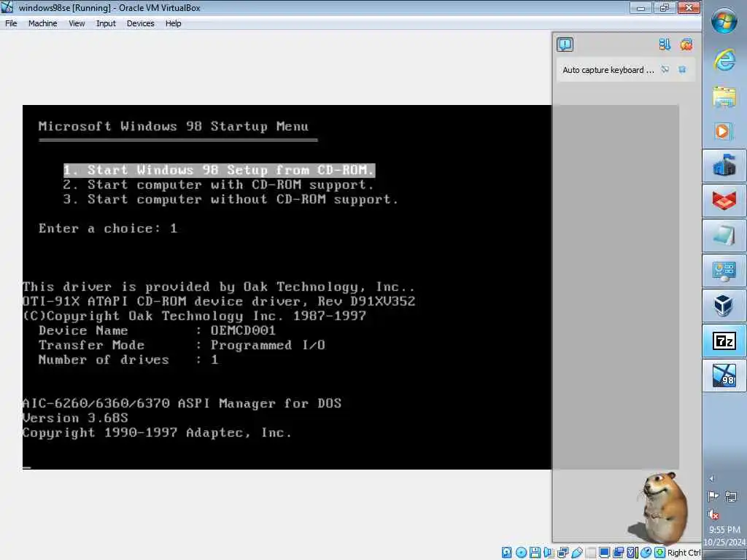Launch Internet Explorer from the taskbar
Screen dimensions: 747x560
click(724, 60)
